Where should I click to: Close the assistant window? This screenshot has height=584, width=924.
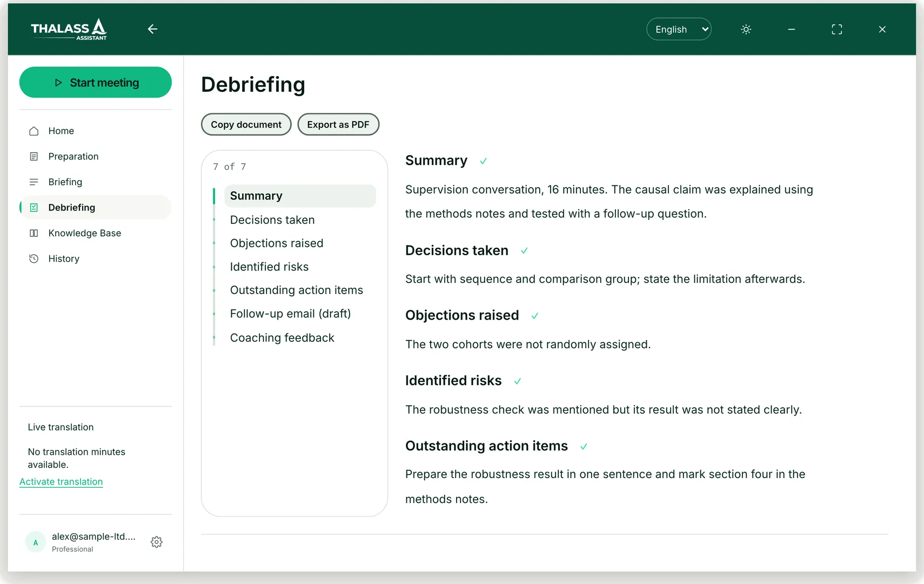coord(882,29)
